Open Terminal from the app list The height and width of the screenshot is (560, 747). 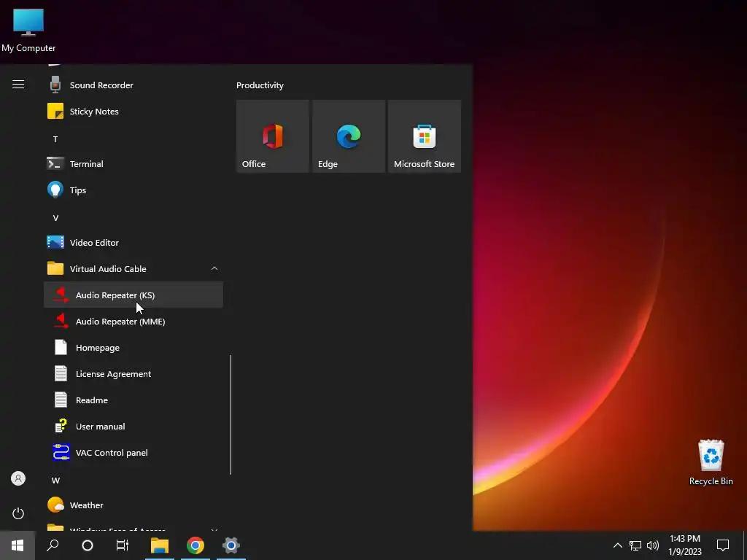point(133,164)
